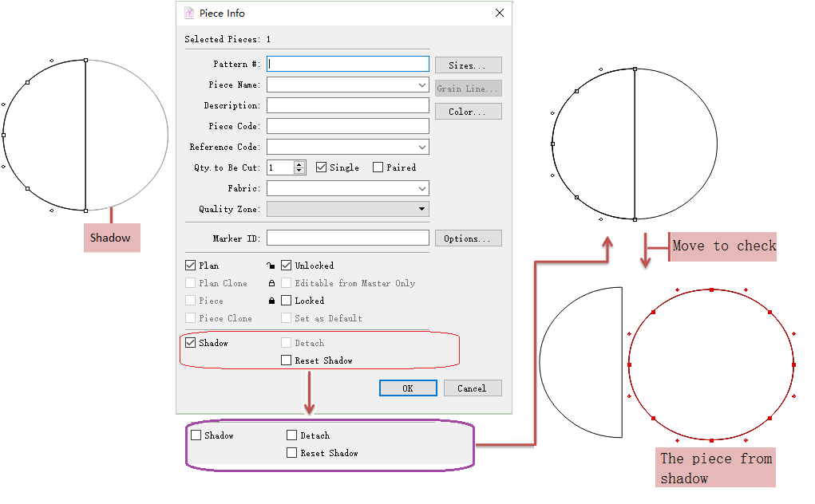Enable the Reset Shadow checkbox in the dialog
Screen dimensions: 815x504
[x=287, y=360]
